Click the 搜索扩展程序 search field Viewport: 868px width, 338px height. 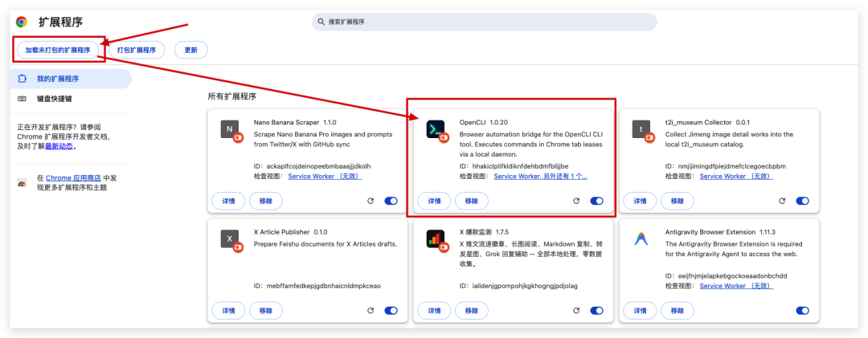point(485,22)
